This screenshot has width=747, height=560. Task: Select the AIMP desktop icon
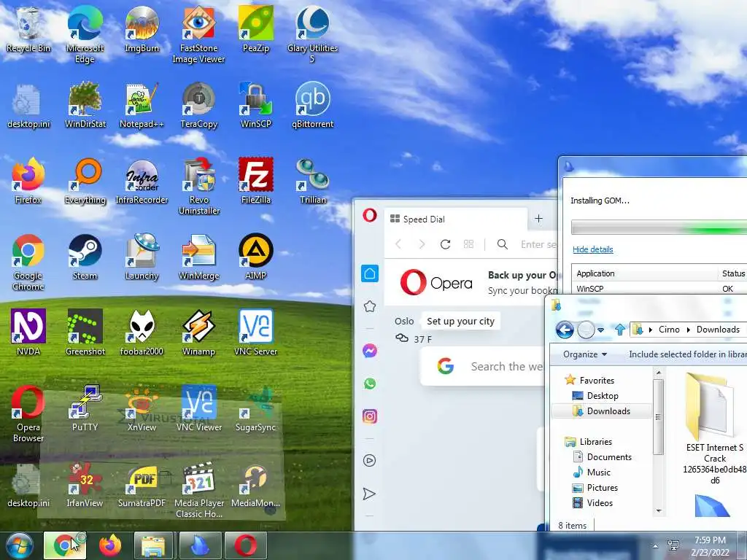coord(256,257)
